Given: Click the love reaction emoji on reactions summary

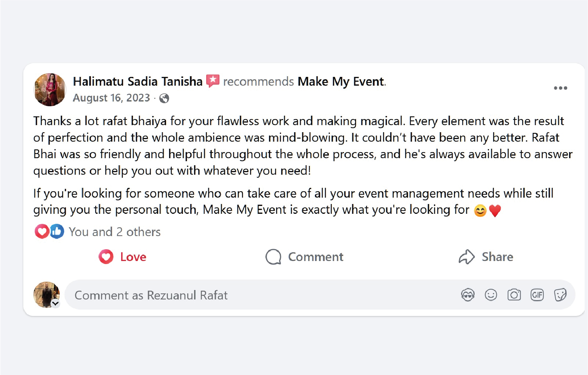Looking at the screenshot, I should 41,231.
